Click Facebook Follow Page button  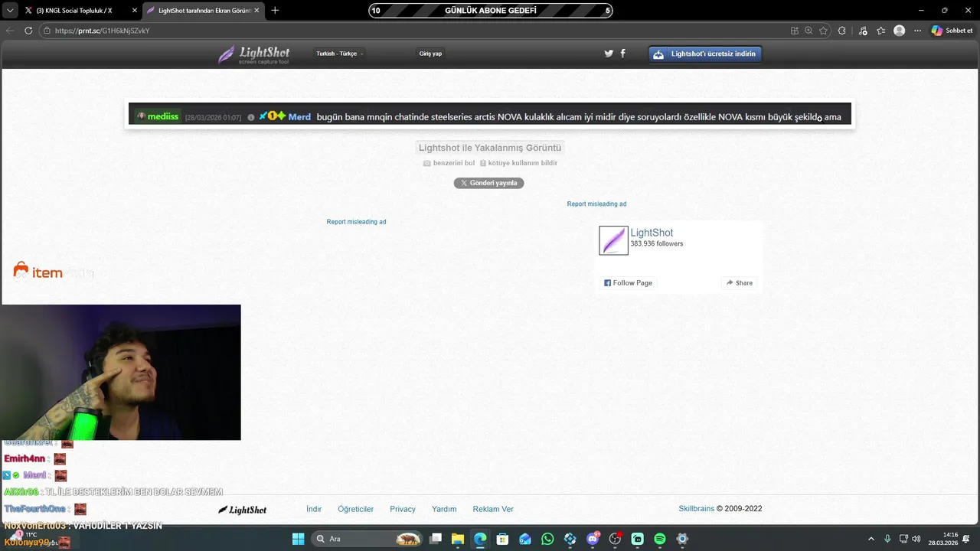pyautogui.click(x=628, y=283)
